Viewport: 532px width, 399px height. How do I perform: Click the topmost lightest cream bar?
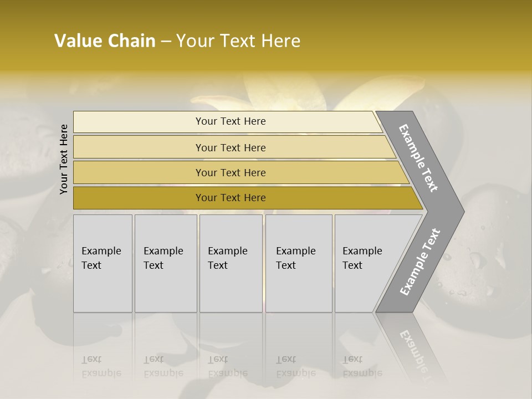point(230,121)
